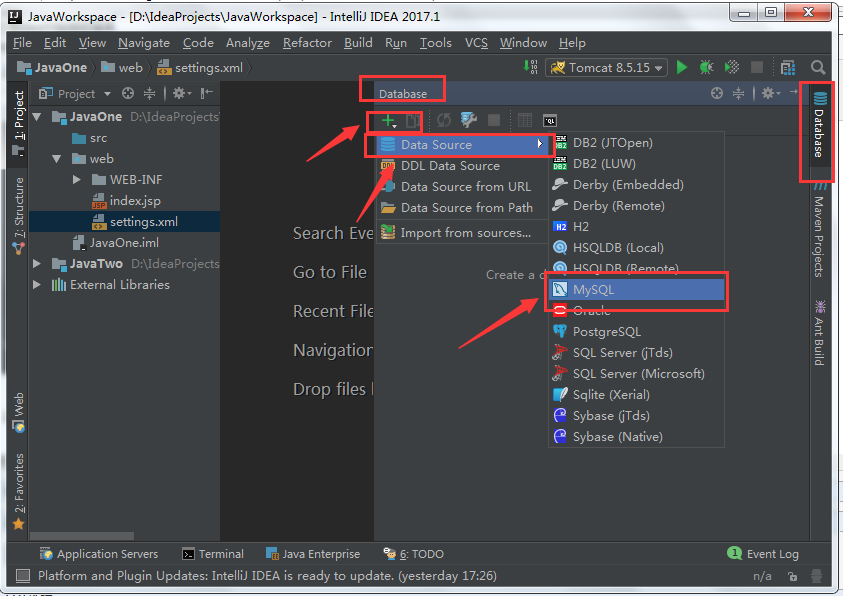Open SQL console icon
The height and width of the screenshot is (596, 843).
(x=550, y=121)
